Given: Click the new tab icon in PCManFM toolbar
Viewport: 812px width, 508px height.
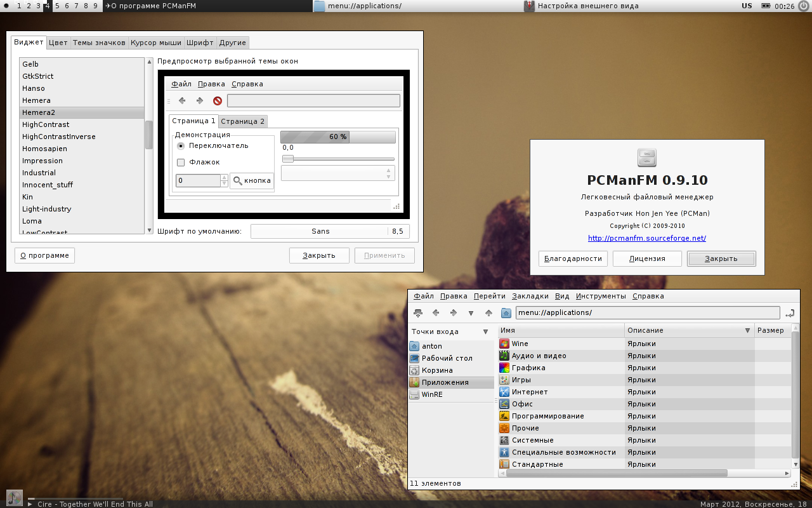Looking at the screenshot, I should [417, 312].
